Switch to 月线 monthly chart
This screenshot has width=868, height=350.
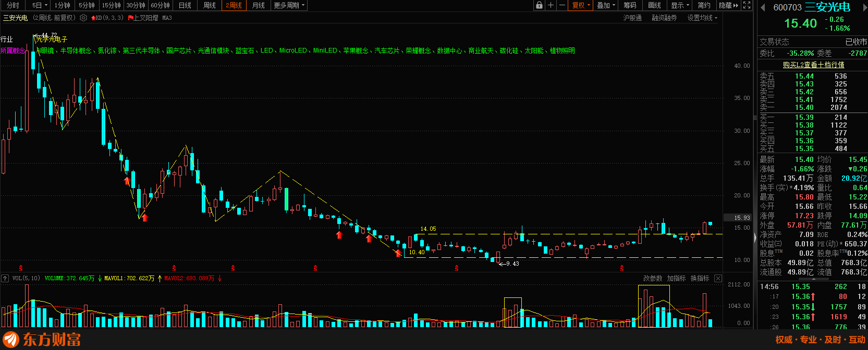tap(258, 5)
